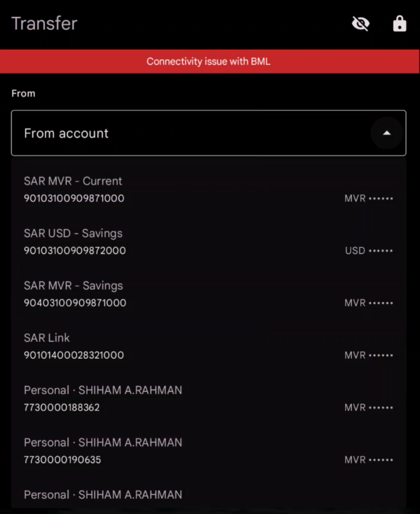Tap the Connectivity issue with BML banner
This screenshot has height=514, width=420.
click(210, 61)
